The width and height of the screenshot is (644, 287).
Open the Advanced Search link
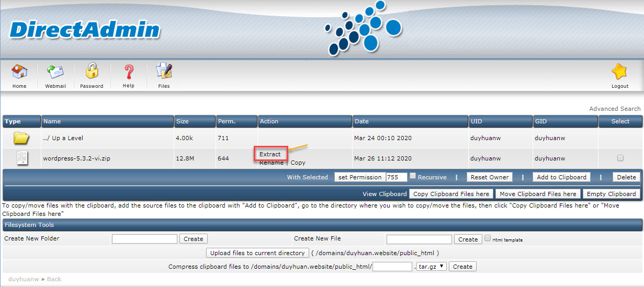614,109
